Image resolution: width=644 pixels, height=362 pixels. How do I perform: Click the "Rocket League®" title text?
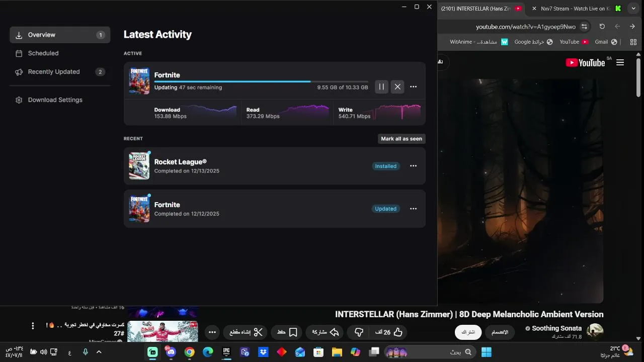[180, 162]
